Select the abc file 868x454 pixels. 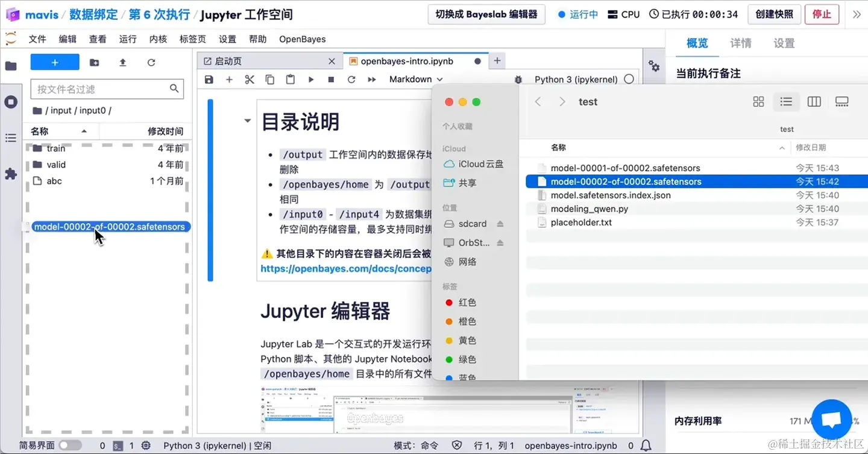(107, 181)
